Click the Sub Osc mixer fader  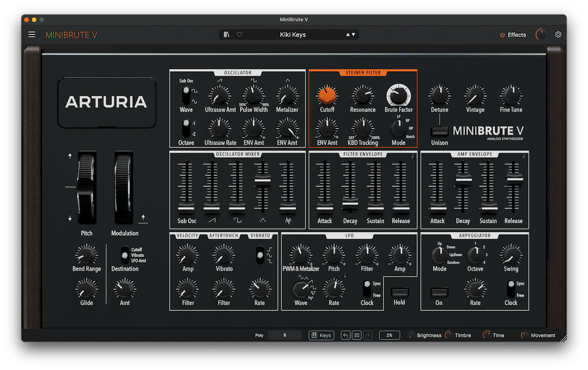[x=186, y=208]
